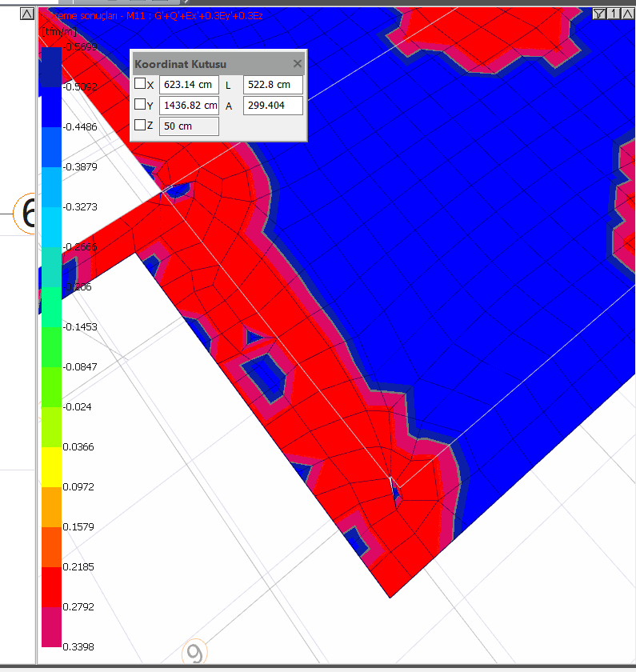The width and height of the screenshot is (636, 672).
Task: Click the up-arrow button in the left pane
Action: coord(27,14)
